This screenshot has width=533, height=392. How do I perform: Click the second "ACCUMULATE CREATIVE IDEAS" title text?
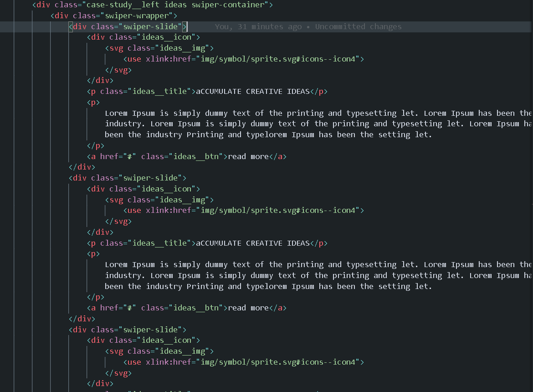[252, 243]
